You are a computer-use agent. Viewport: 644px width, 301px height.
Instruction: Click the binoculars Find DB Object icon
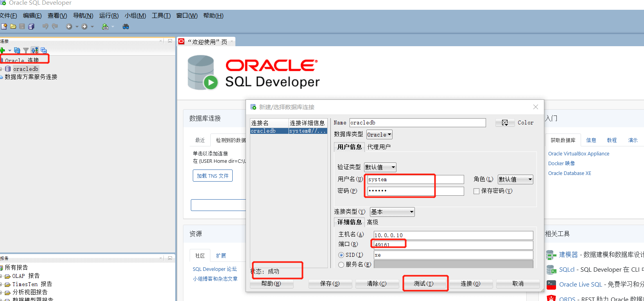pos(126,27)
